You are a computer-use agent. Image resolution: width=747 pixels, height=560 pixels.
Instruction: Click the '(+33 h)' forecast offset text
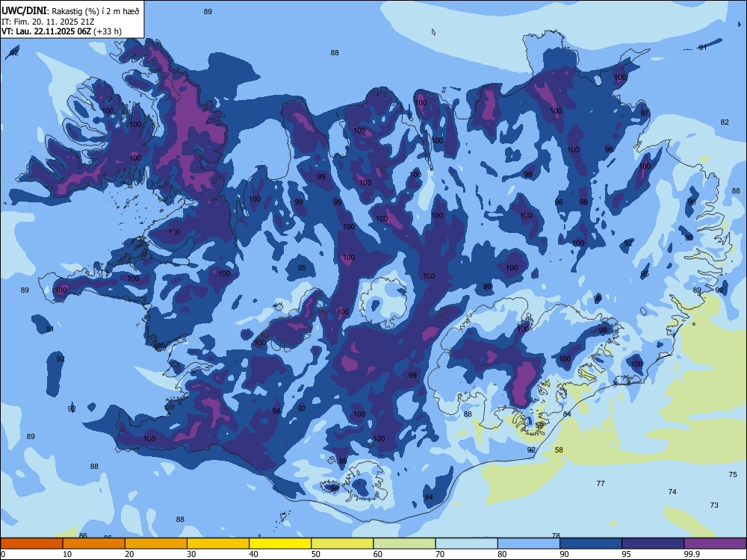click(x=108, y=31)
